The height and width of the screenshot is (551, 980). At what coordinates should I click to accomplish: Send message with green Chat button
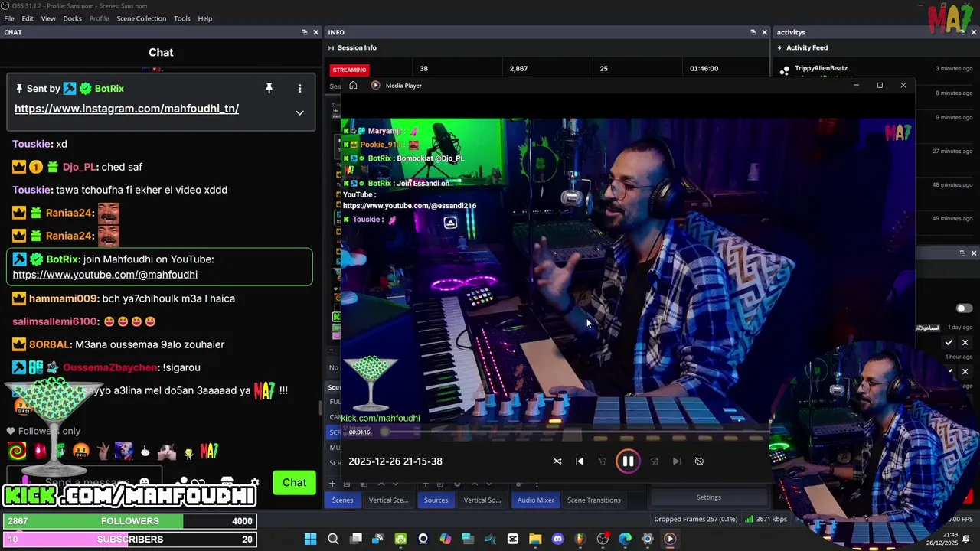tap(294, 483)
